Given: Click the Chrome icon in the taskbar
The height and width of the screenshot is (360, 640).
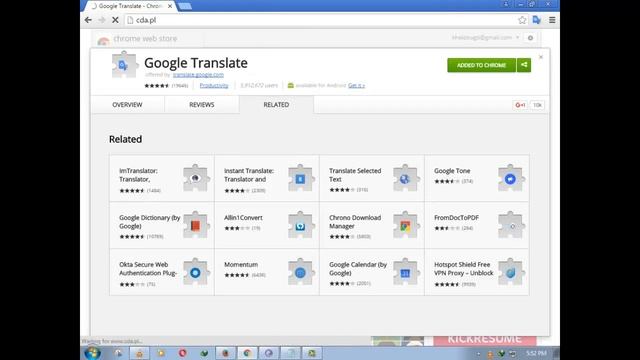Looking at the screenshot, I should 247,353.
